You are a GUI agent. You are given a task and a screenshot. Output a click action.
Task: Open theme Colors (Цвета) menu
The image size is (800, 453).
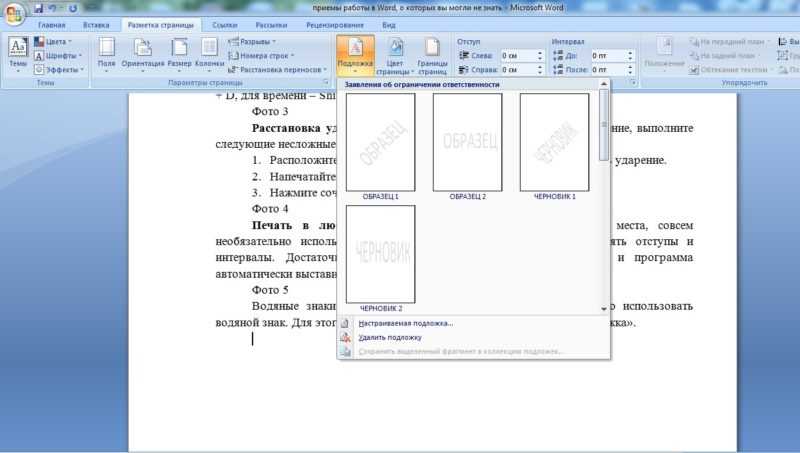click(53, 41)
